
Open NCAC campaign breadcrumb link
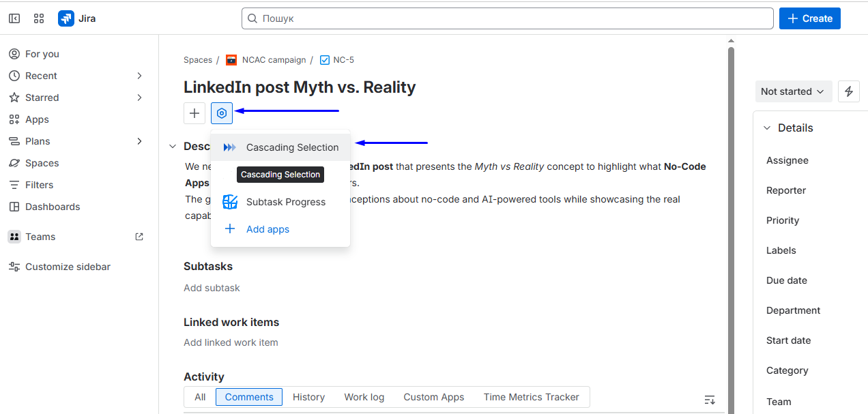point(274,60)
